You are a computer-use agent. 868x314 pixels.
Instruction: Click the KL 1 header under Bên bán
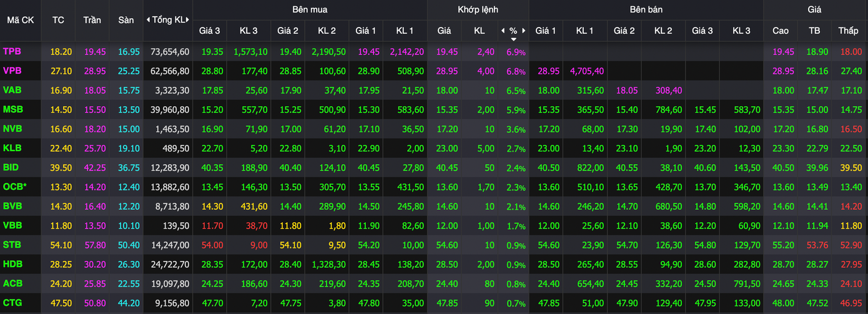pos(585,31)
